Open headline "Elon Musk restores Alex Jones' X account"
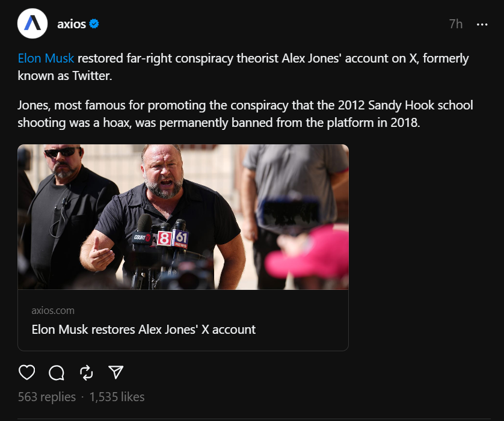The width and height of the screenshot is (504, 421). tap(144, 330)
